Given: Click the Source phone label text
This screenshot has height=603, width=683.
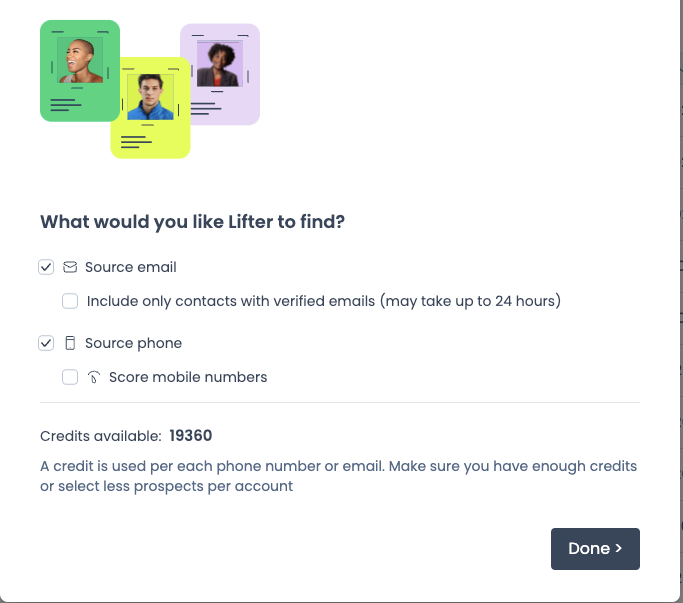Looking at the screenshot, I should click(x=133, y=343).
